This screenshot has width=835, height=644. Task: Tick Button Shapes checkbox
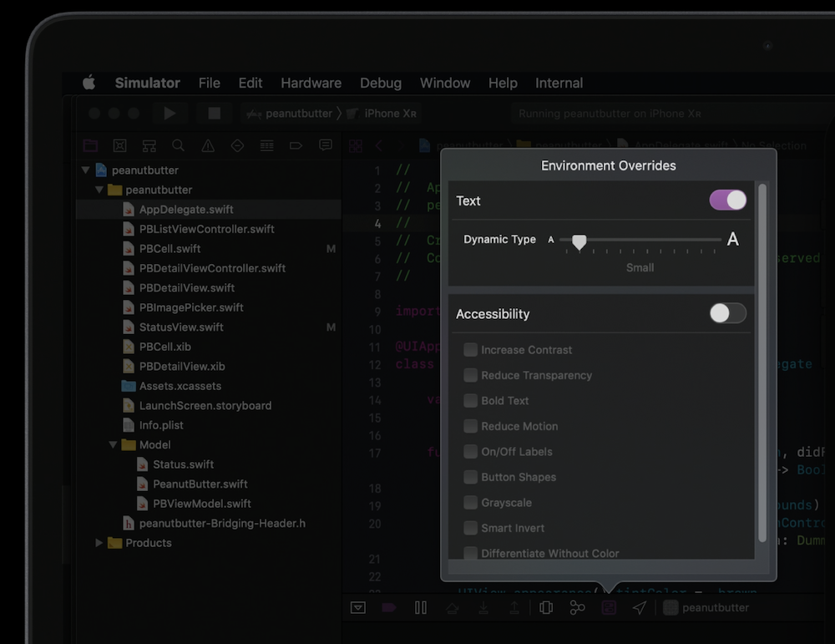click(470, 477)
